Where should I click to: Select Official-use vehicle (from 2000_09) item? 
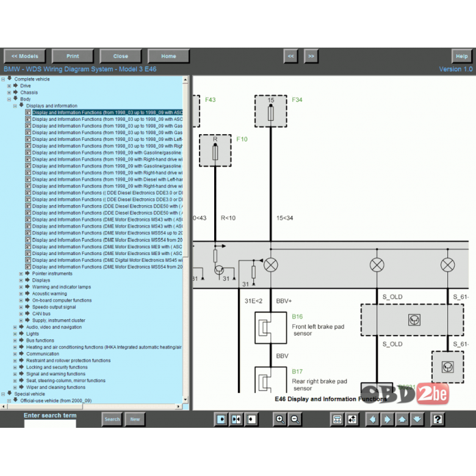point(56,401)
